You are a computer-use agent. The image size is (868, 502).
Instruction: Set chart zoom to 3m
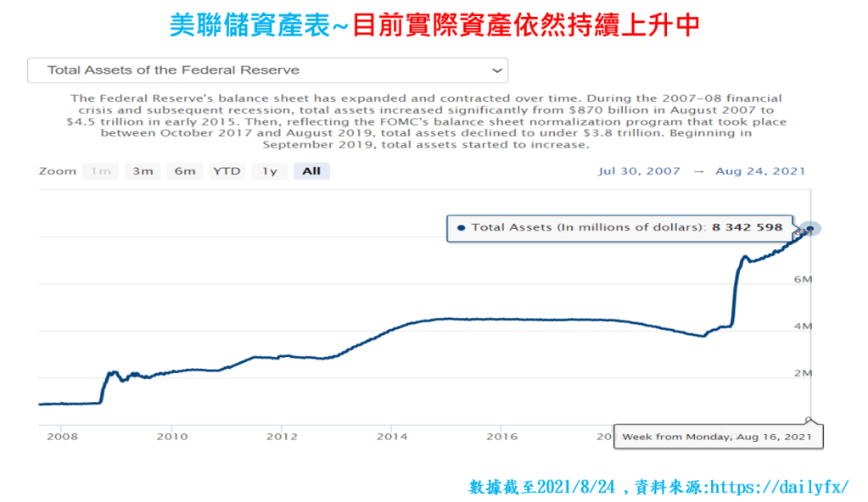click(x=142, y=171)
